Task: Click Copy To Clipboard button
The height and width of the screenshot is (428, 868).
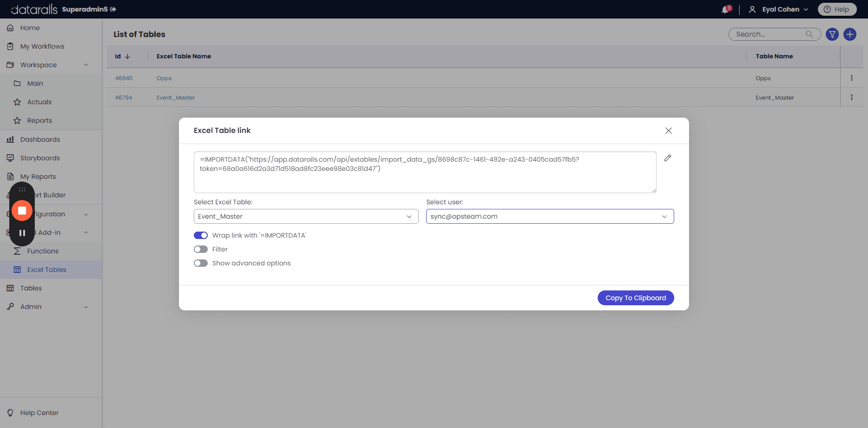Action: [636, 298]
